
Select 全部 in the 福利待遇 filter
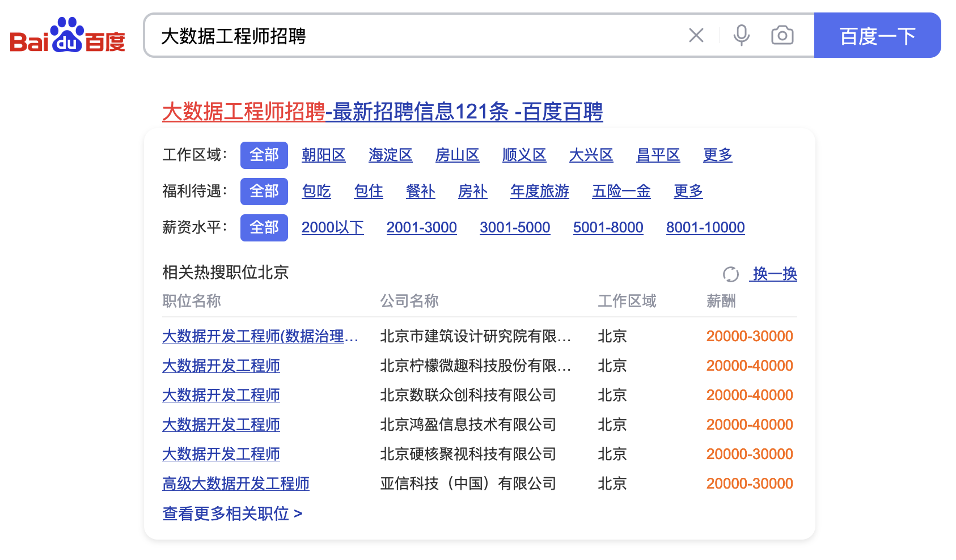point(264,192)
